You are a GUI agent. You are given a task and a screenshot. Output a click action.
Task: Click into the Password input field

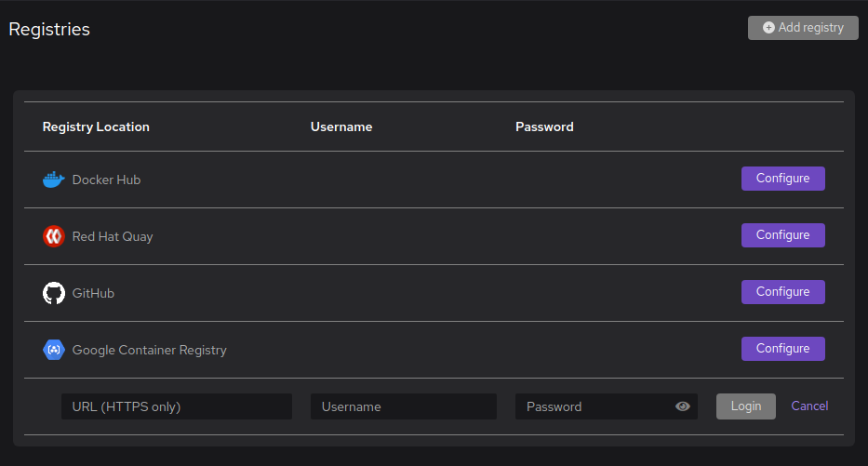coord(594,406)
